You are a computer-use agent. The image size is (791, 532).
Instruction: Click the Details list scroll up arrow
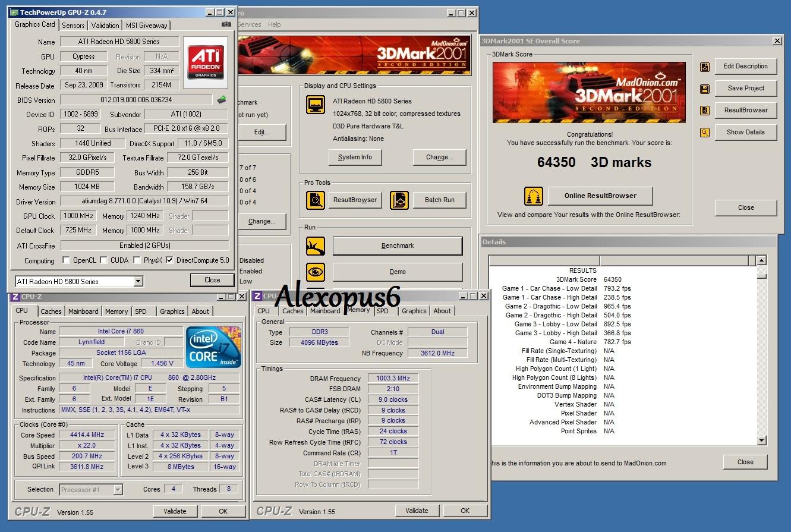[x=762, y=260]
